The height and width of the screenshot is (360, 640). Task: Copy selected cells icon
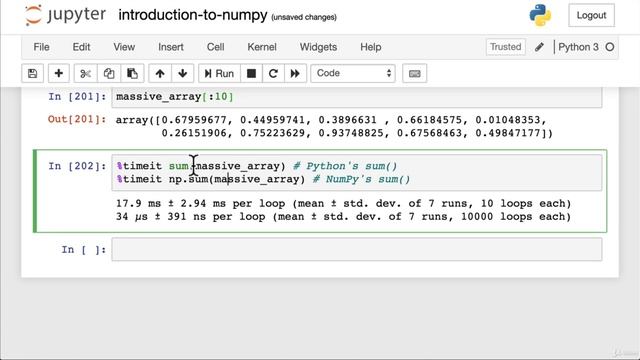pos(109,73)
